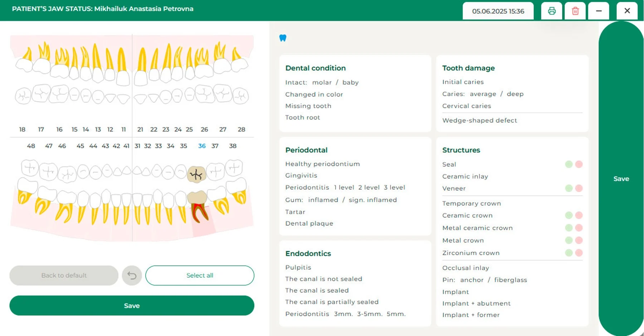Click tooth number 11 label
This screenshot has width=644, height=336.
123,130
